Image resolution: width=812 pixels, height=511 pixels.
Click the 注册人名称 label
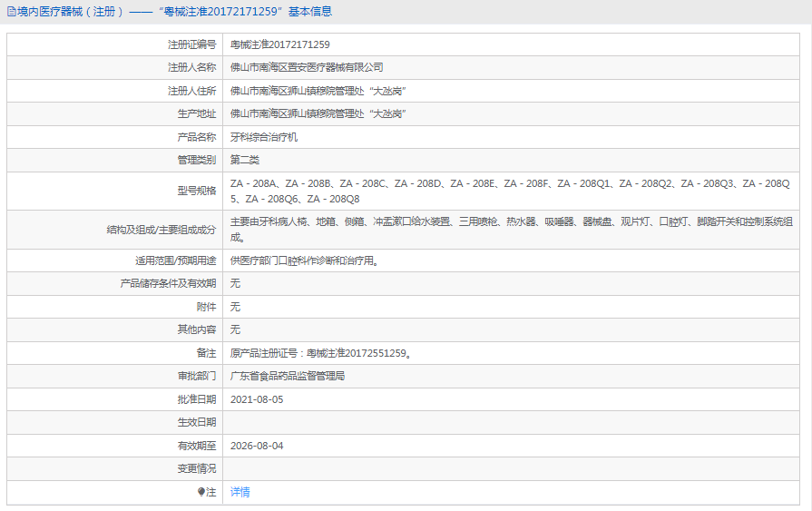click(191, 67)
